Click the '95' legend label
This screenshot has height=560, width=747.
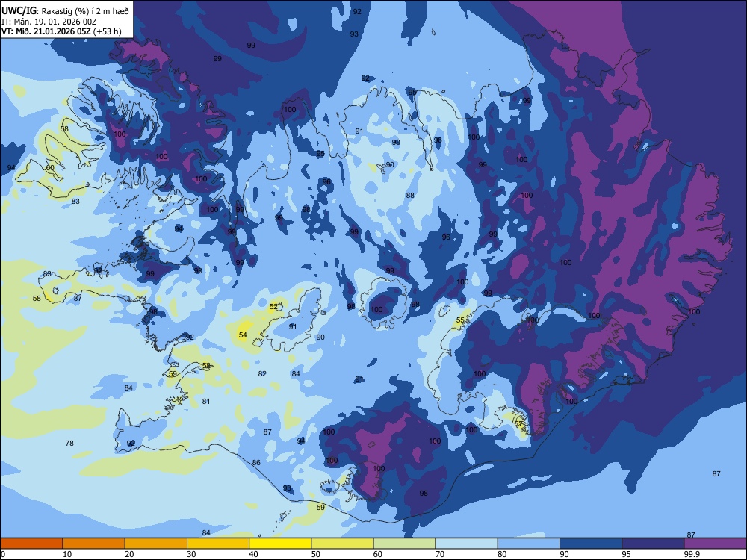[626, 554]
